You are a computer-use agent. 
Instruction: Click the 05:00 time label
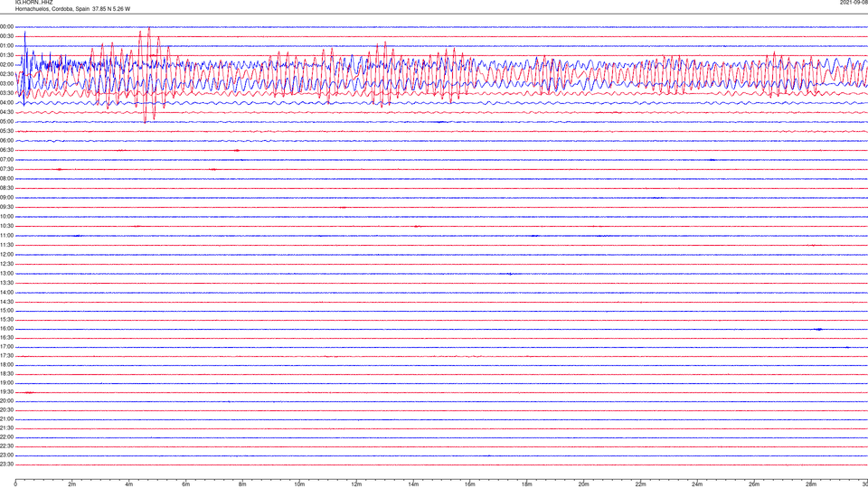click(x=6, y=122)
